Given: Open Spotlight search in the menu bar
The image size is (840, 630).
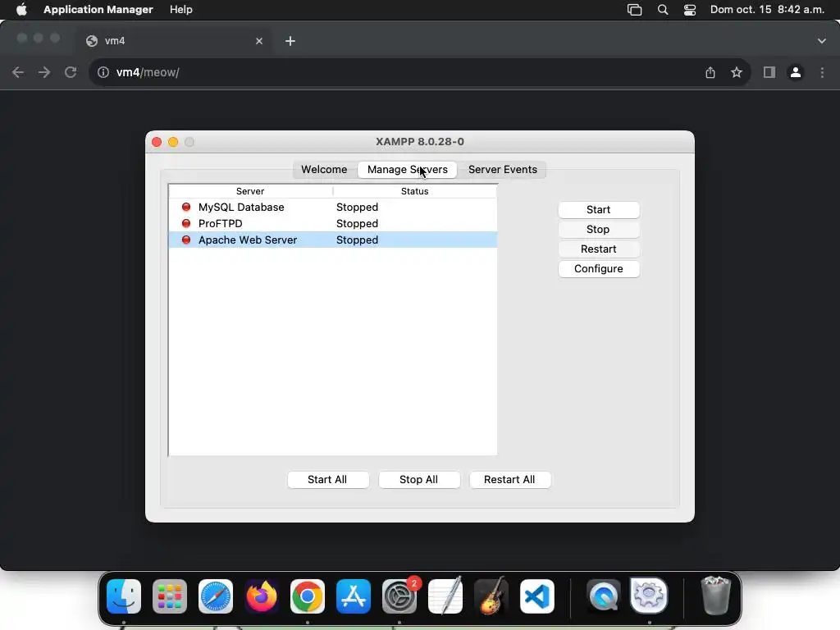Looking at the screenshot, I should pyautogui.click(x=663, y=10).
